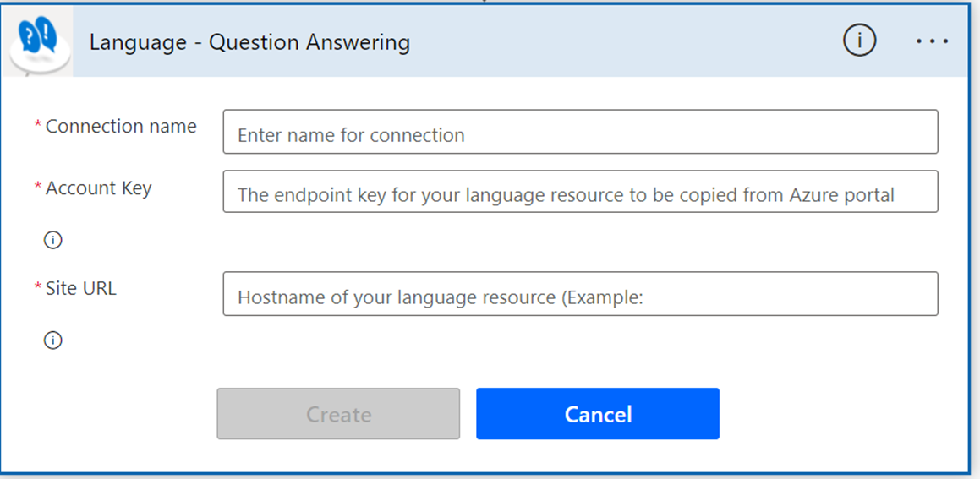Image resolution: width=980 pixels, height=479 pixels.
Task: Click the red asterisk beside Connection name
Action: click(37, 126)
